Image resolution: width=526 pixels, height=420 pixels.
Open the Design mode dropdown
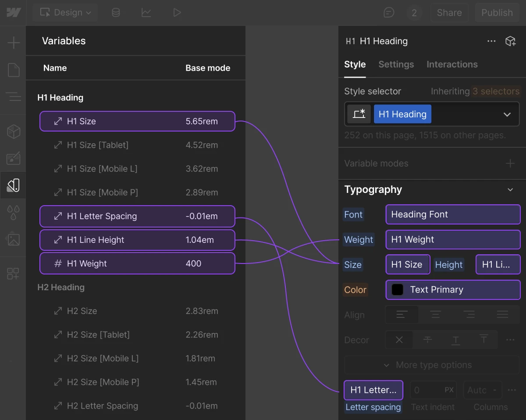pos(65,12)
